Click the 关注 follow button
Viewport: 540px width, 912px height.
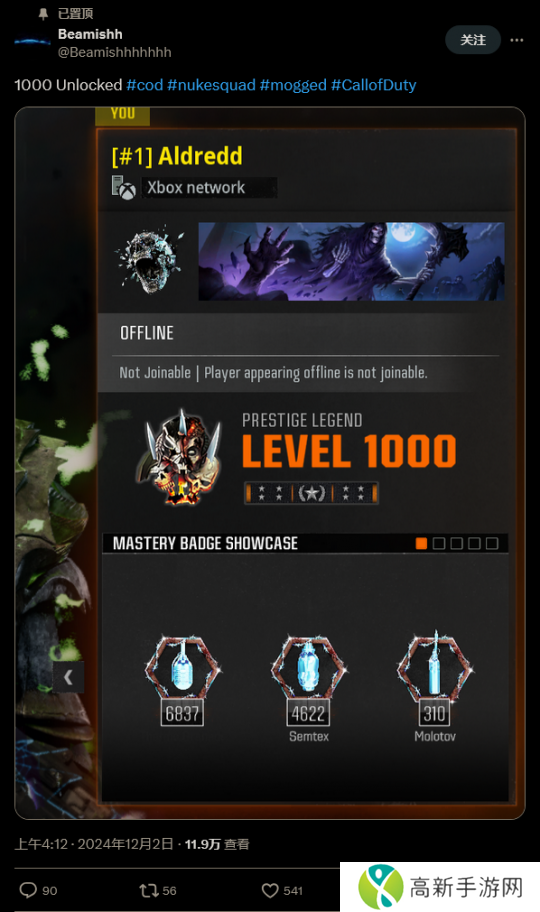point(473,40)
